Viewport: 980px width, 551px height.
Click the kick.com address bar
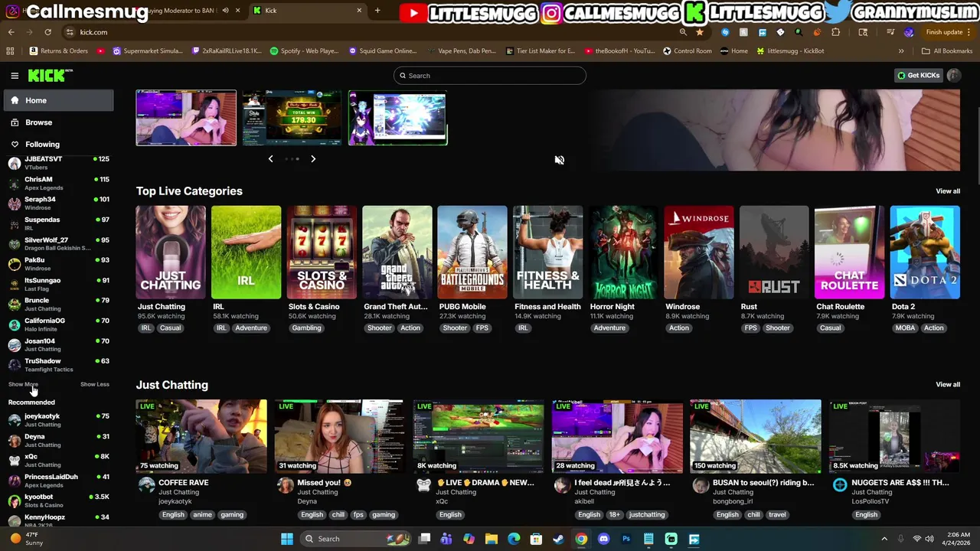click(x=367, y=32)
